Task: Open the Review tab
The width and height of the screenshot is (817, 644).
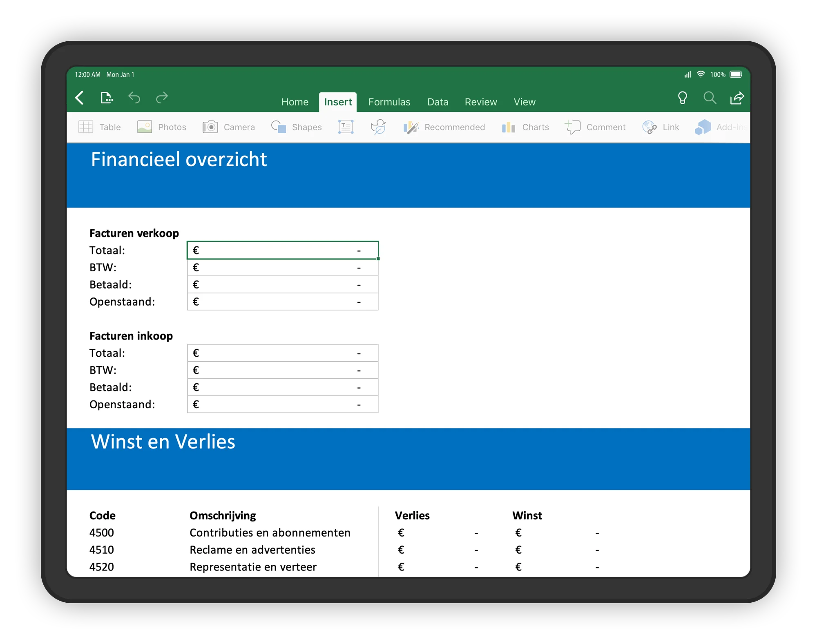Action: (x=481, y=102)
